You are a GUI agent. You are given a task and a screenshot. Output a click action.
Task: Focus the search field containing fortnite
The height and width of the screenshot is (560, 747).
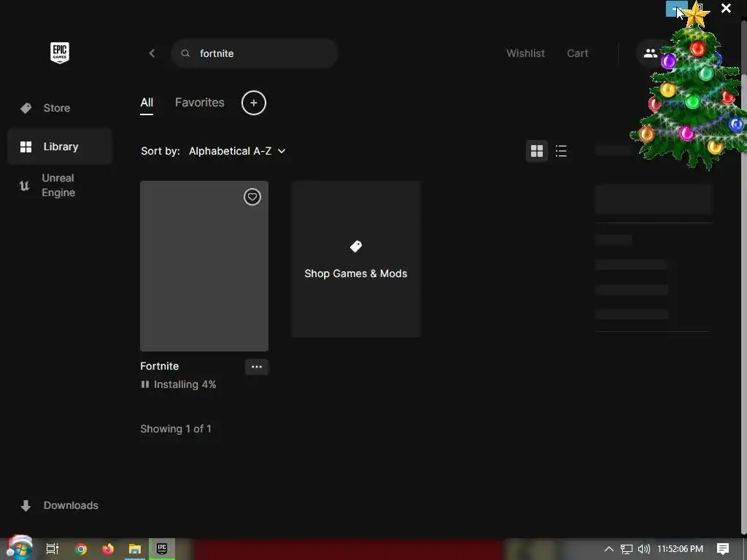255,53
